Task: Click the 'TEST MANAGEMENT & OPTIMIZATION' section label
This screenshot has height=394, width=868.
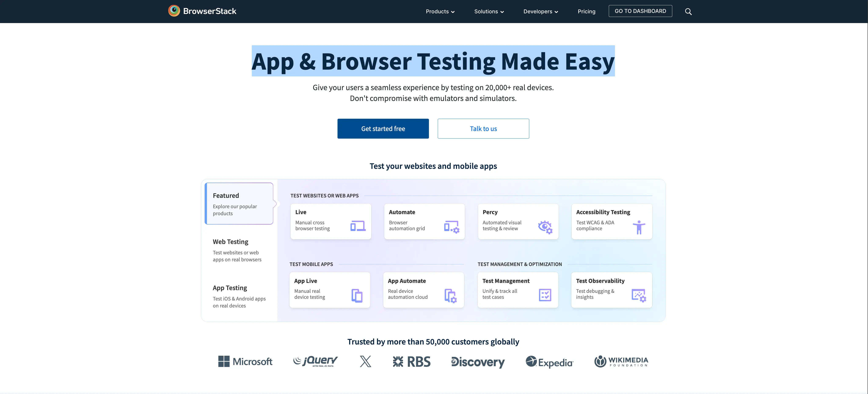Action: pos(519,264)
